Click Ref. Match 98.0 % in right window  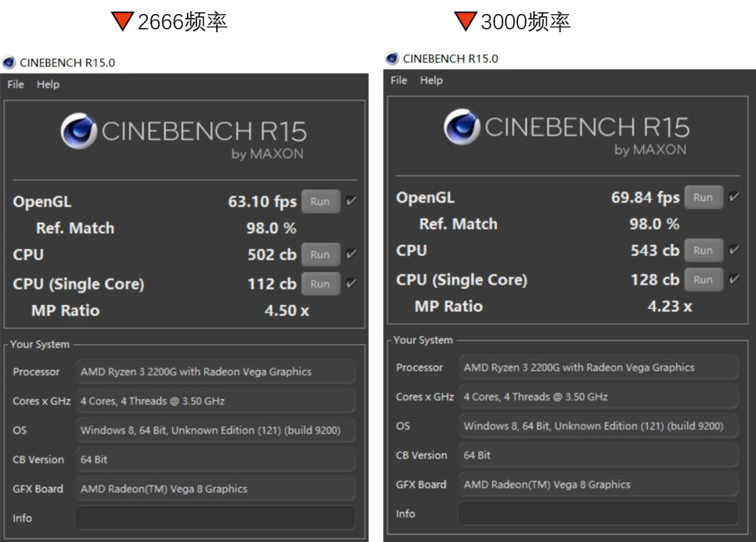coord(654,224)
